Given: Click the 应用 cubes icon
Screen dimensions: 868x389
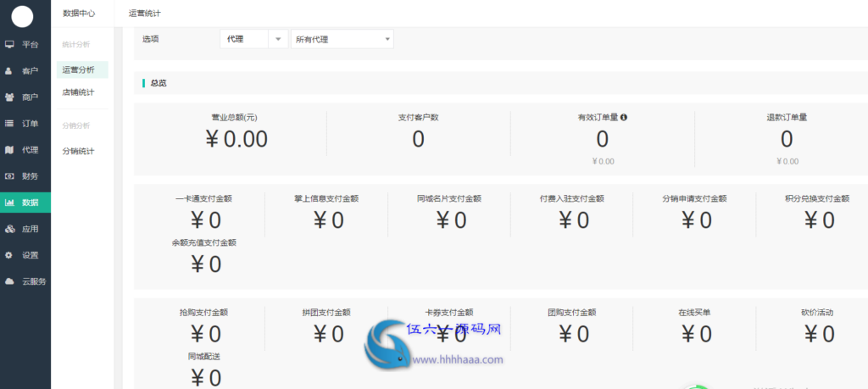Looking at the screenshot, I should (8, 229).
